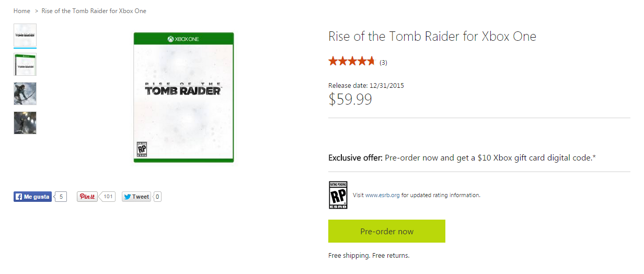Image resolution: width=644 pixels, height=274 pixels.
Task: Go to Home in the breadcrumb
Action: click(x=22, y=11)
